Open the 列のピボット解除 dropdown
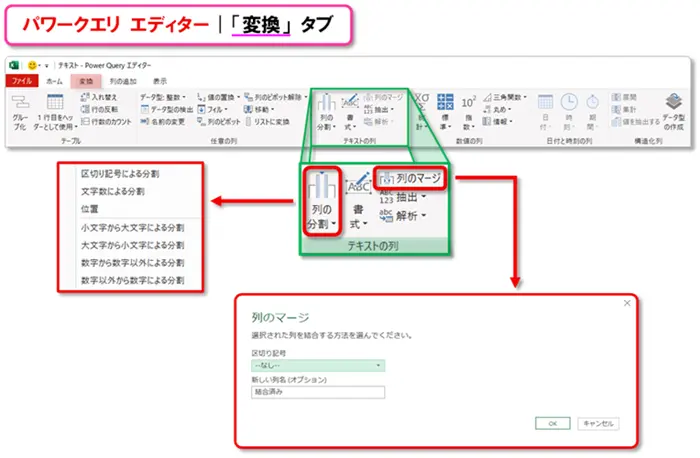The image size is (700, 458). coord(276,97)
